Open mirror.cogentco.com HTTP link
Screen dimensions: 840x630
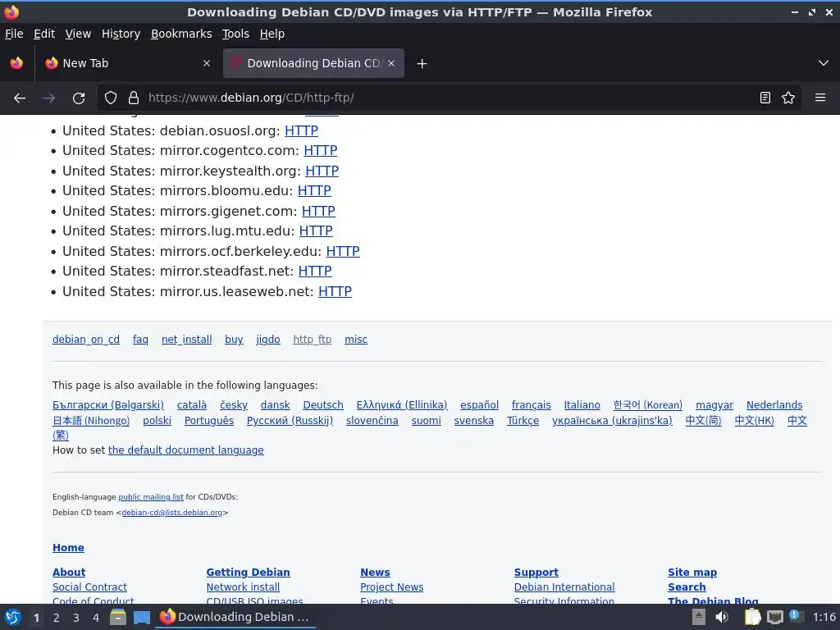(321, 151)
